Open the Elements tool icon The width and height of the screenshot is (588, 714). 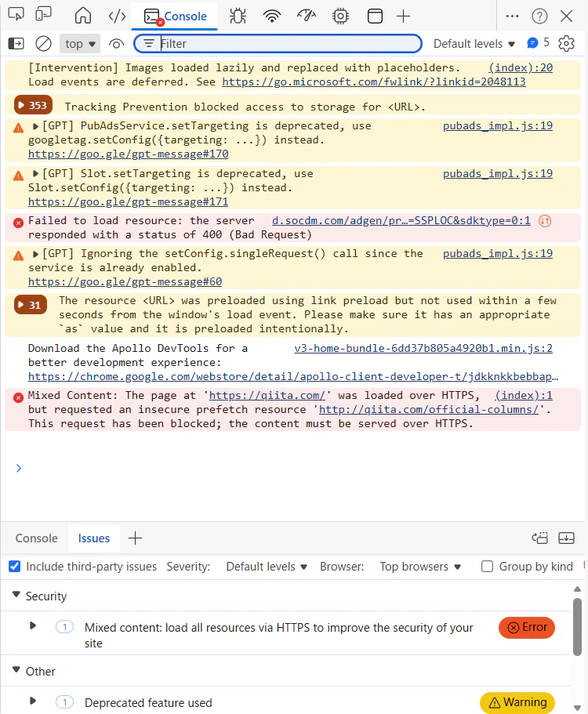click(117, 16)
